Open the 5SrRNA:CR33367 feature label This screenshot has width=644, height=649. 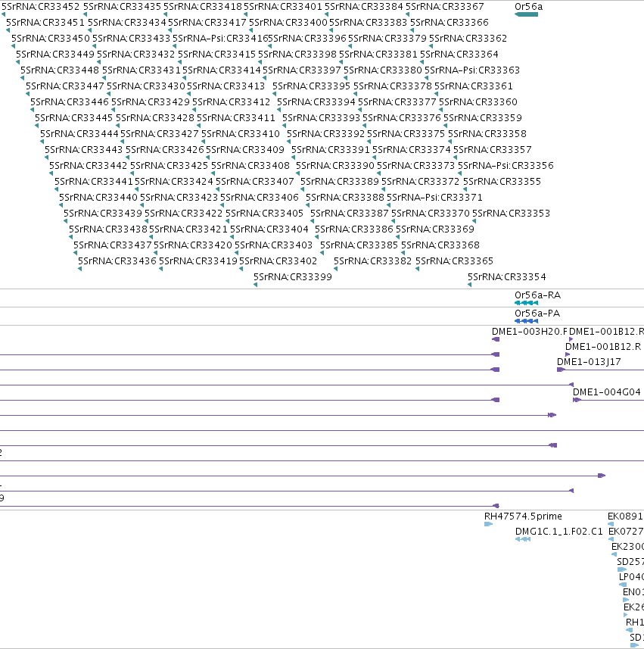(x=445, y=7)
